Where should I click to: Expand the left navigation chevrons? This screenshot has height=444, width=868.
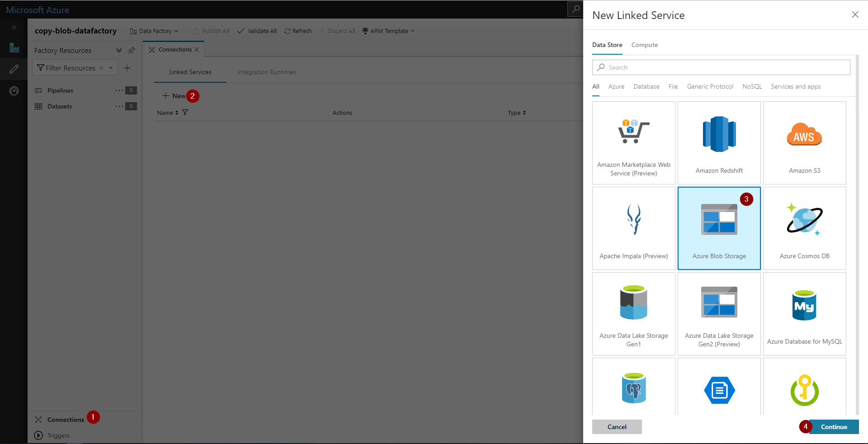click(x=14, y=28)
